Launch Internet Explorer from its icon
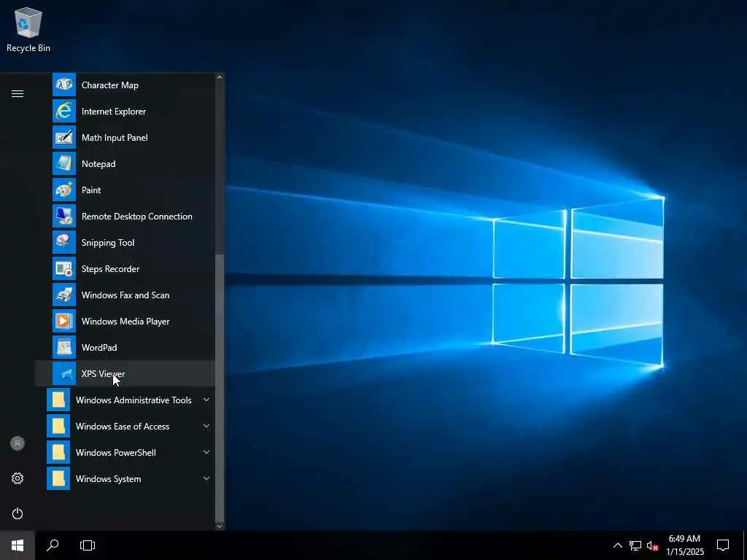This screenshot has height=560, width=747. (64, 111)
